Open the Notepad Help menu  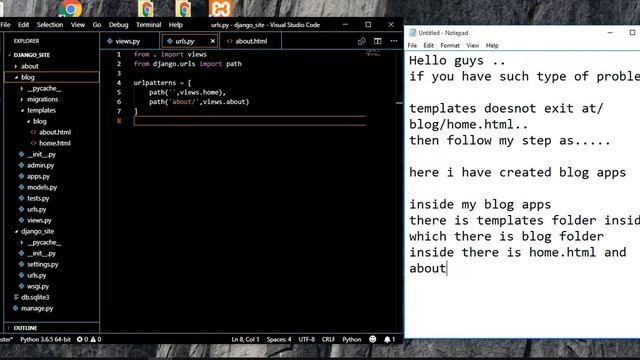(492, 45)
